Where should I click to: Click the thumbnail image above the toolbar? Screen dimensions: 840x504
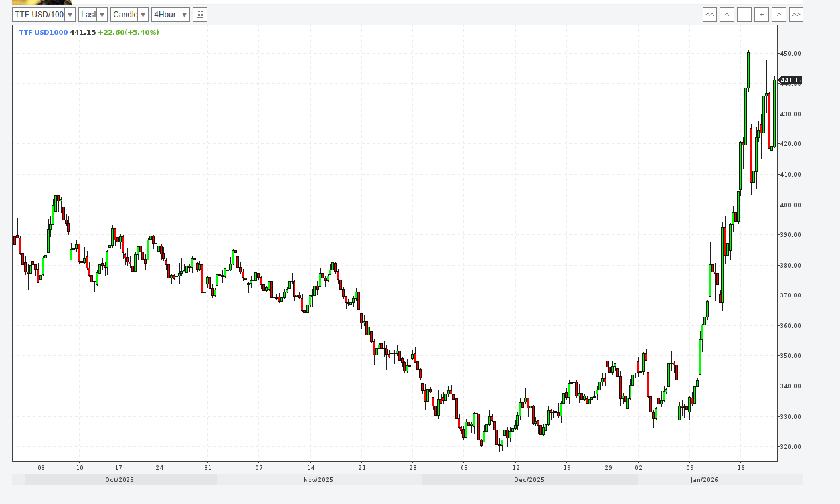coord(42,2)
